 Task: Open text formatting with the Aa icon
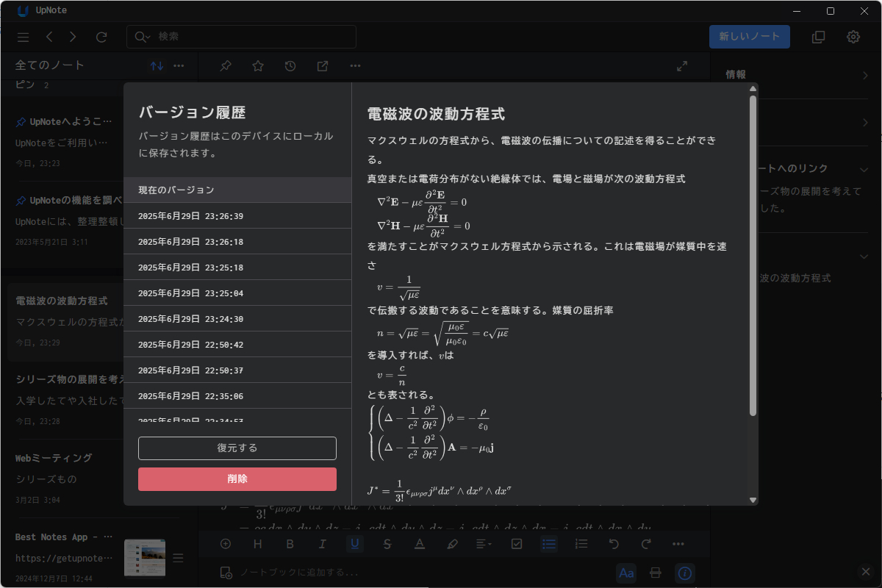click(x=626, y=573)
